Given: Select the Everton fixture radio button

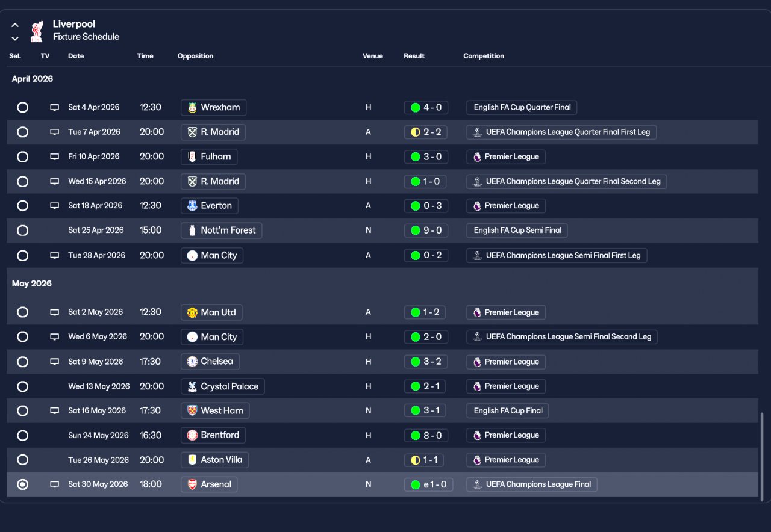Looking at the screenshot, I should tap(22, 206).
